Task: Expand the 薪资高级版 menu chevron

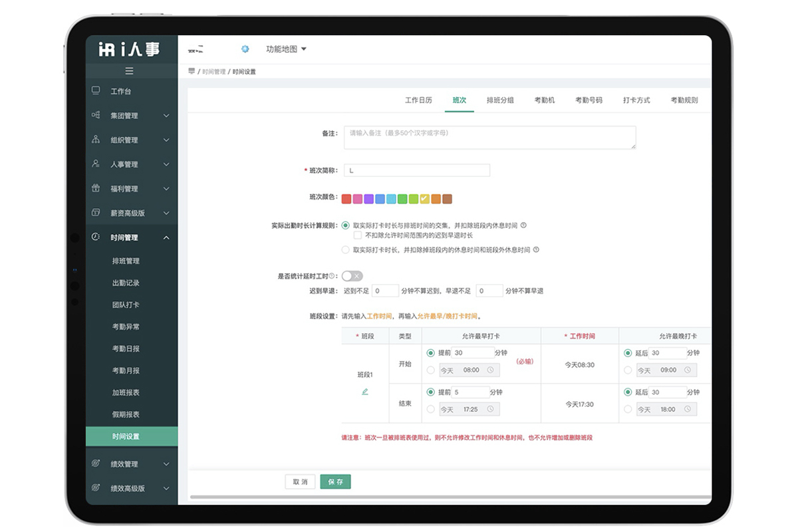Action: click(x=166, y=213)
